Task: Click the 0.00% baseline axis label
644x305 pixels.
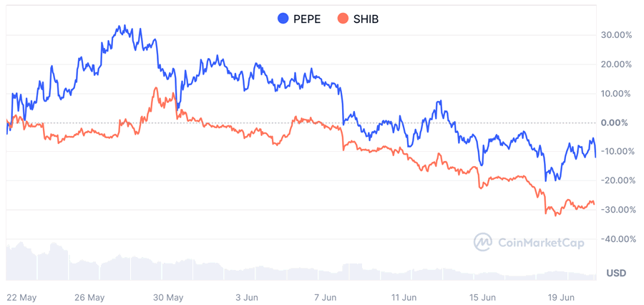Action: click(617, 122)
